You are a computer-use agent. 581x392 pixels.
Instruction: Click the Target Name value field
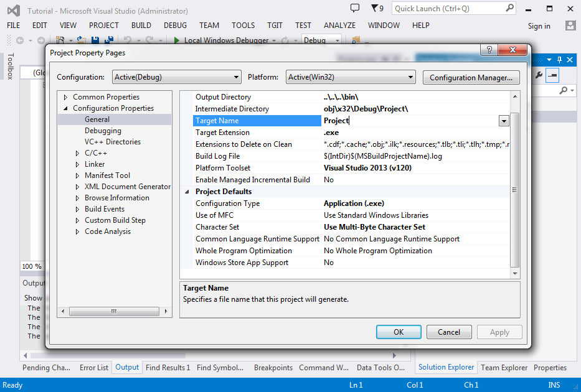pyautogui.click(x=410, y=121)
